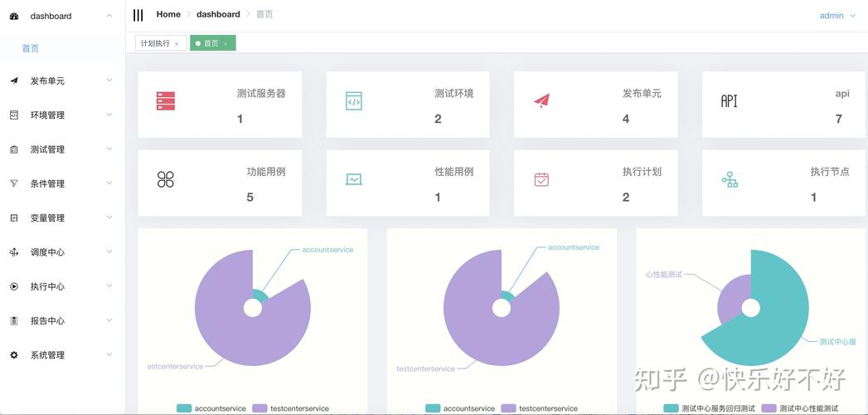Click Home in the breadcrumb

click(168, 14)
